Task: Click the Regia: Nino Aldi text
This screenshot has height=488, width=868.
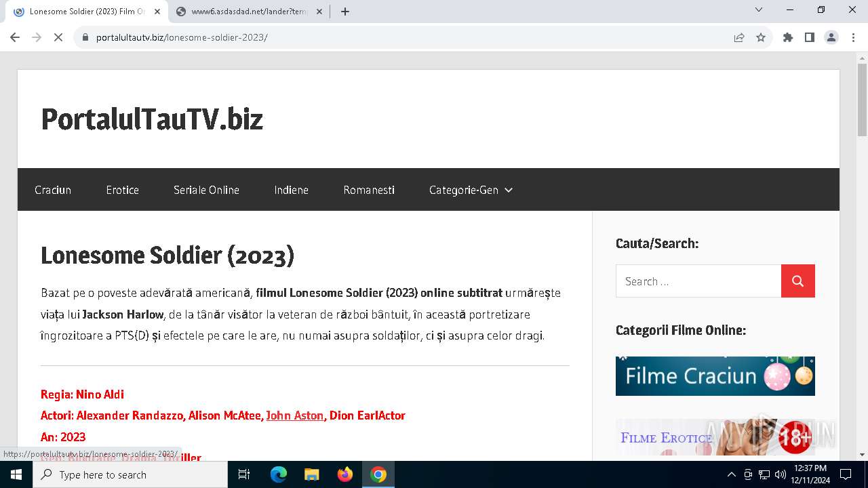Action: [82, 394]
